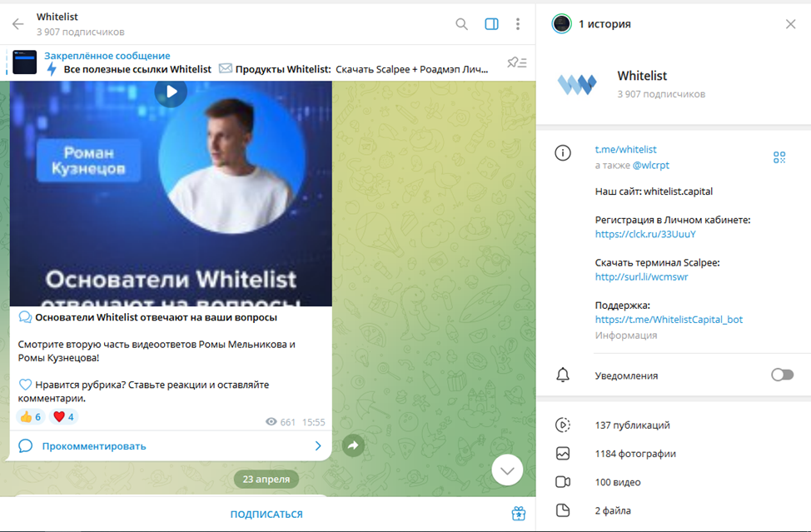The width and height of the screenshot is (811, 532).
Task: View the channel story avatar
Action: pyautogui.click(x=561, y=24)
